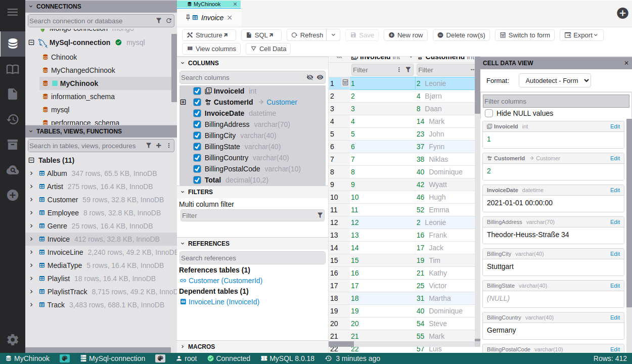The width and height of the screenshot is (632, 364).
Task: Click the refresh connections icon
Action: pyautogui.click(x=169, y=21)
